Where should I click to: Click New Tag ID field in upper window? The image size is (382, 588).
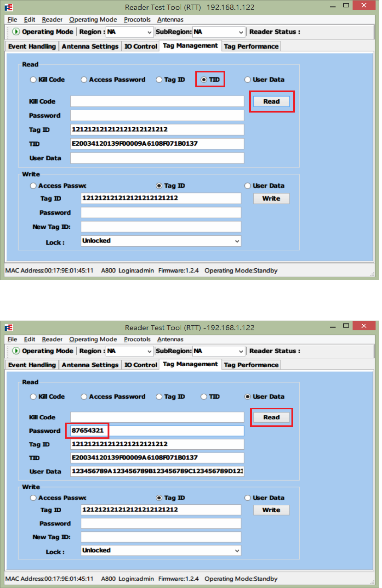(161, 227)
